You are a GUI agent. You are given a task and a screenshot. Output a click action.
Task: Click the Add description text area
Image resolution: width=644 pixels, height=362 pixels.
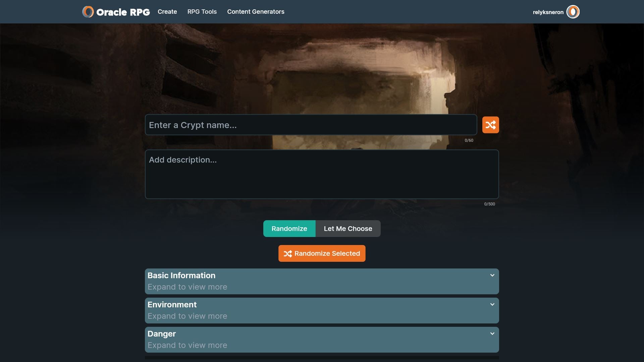coord(322,174)
